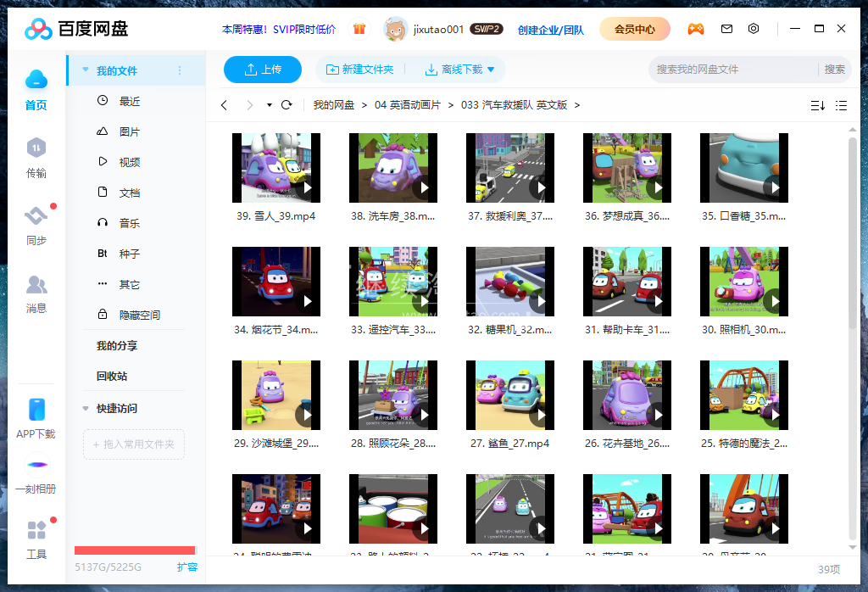Open the 回收站 recycle bin
The image size is (868, 592).
(112, 377)
